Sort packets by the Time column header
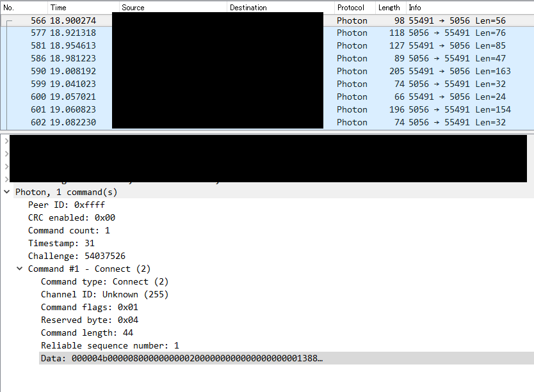Viewport: 534px width, 392px height. pos(83,8)
